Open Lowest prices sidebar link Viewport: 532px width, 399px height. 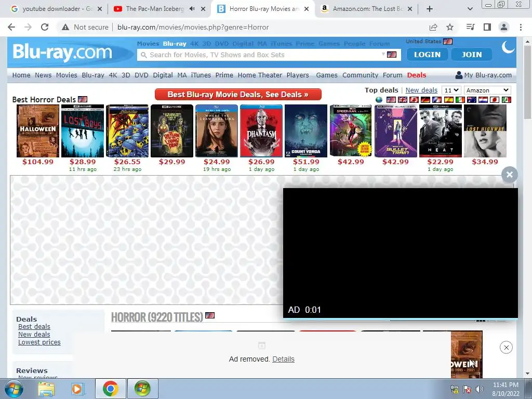tap(39, 342)
